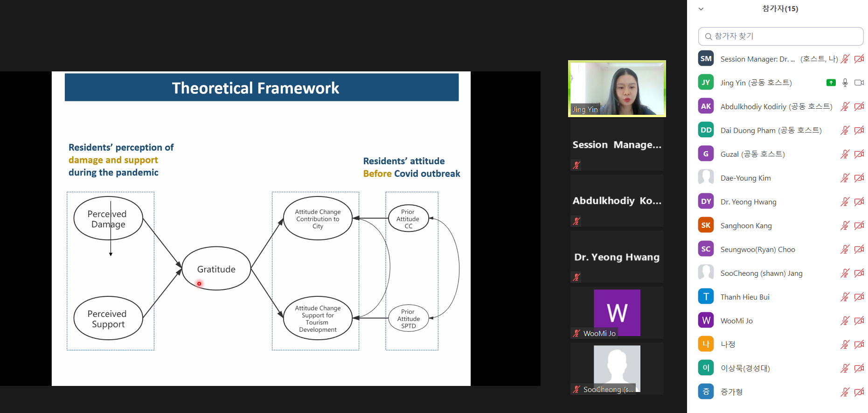Click WooMi Jo's camera-off icon in list
This screenshot has width=868, height=413.
point(859,321)
